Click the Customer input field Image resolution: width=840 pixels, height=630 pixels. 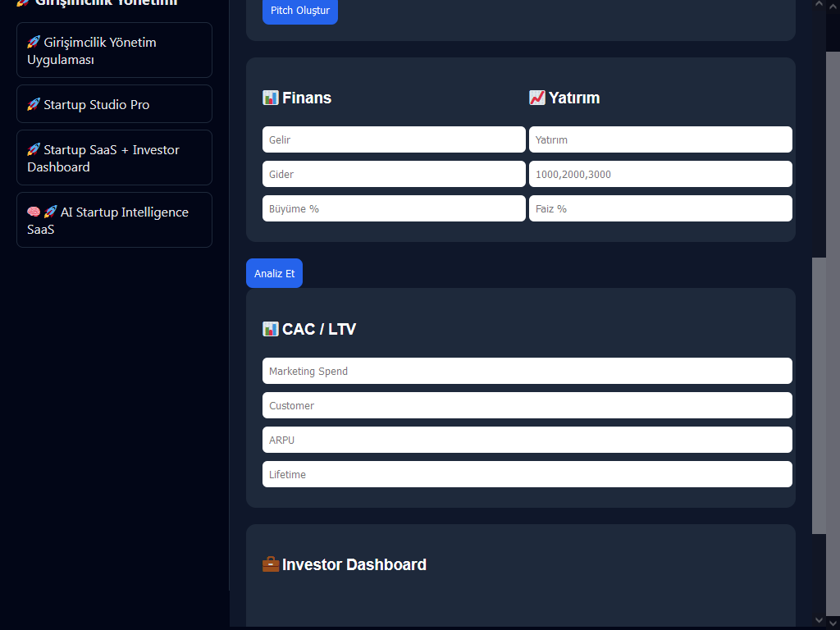click(527, 405)
